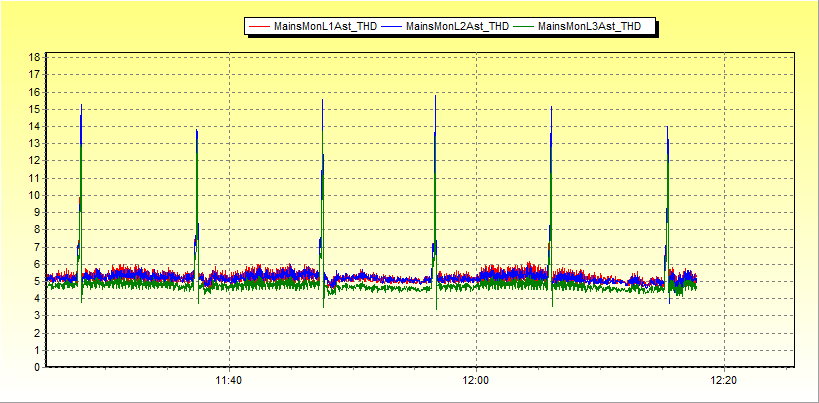Choose the MainsMonL3Ast_THD legend text
This screenshot has width=819, height=403.
[x=589, y=27]
